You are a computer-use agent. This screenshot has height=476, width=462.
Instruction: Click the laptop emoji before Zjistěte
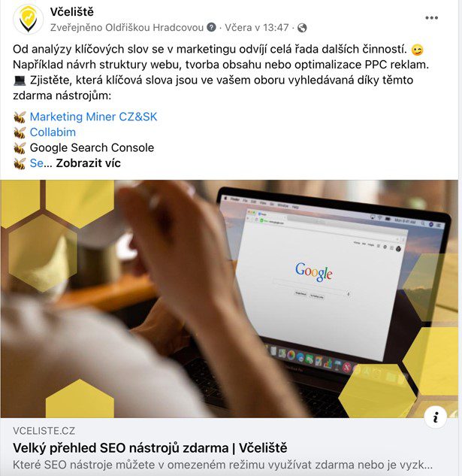[20, 80]
